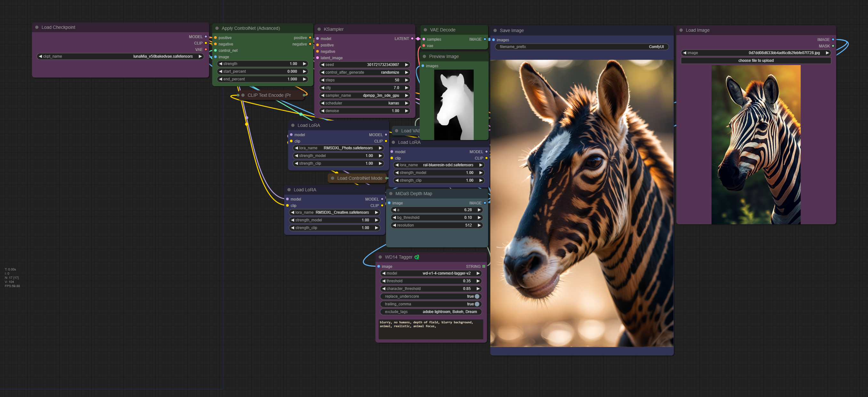Toggle replace_underscore switch in WD14 Tagger
Screen dimensions: 868x397
coord(477,296)
